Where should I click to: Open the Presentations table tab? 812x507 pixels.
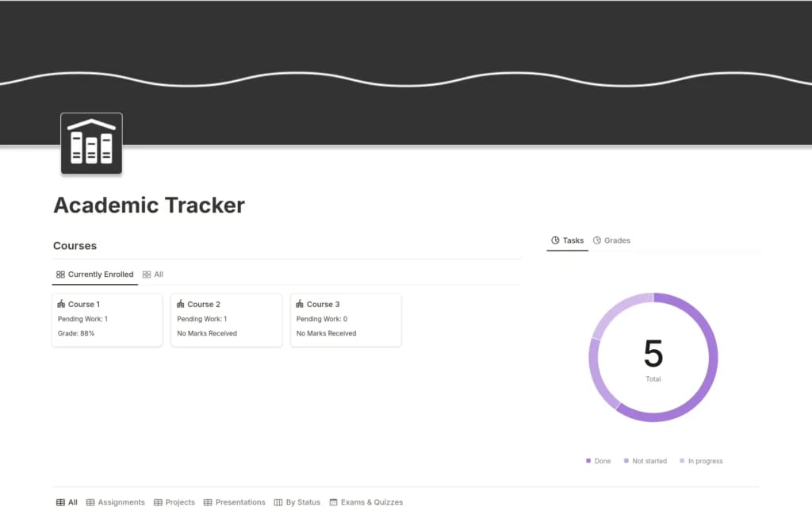(x=235, y=502)
